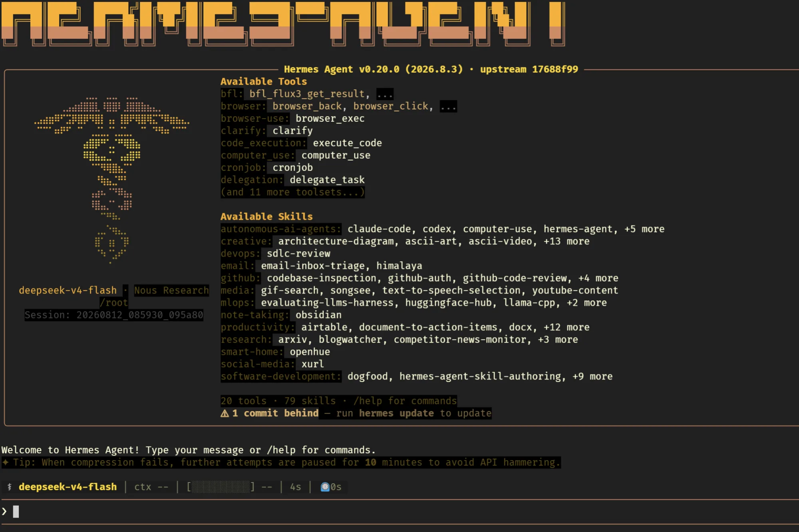Click '+9 more' in the software-development row
Viewport: 799px width, 532px height.
point(592,376)
